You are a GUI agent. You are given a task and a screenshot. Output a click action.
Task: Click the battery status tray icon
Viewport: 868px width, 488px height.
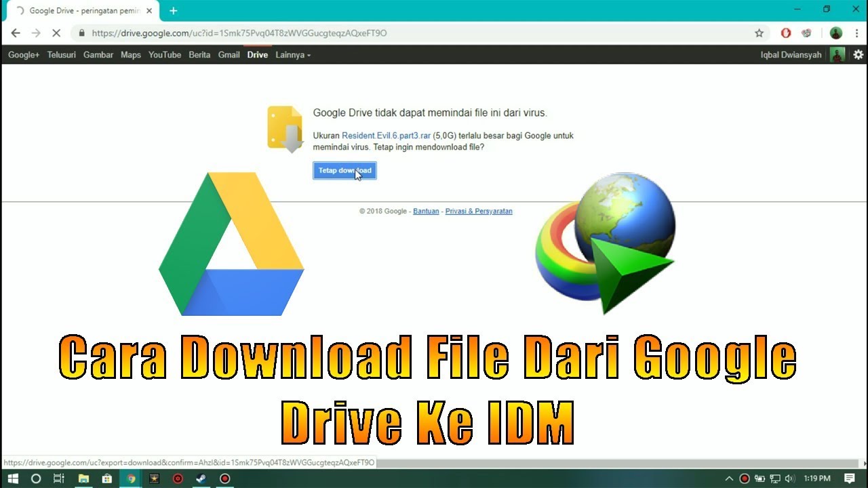[759, 479]
